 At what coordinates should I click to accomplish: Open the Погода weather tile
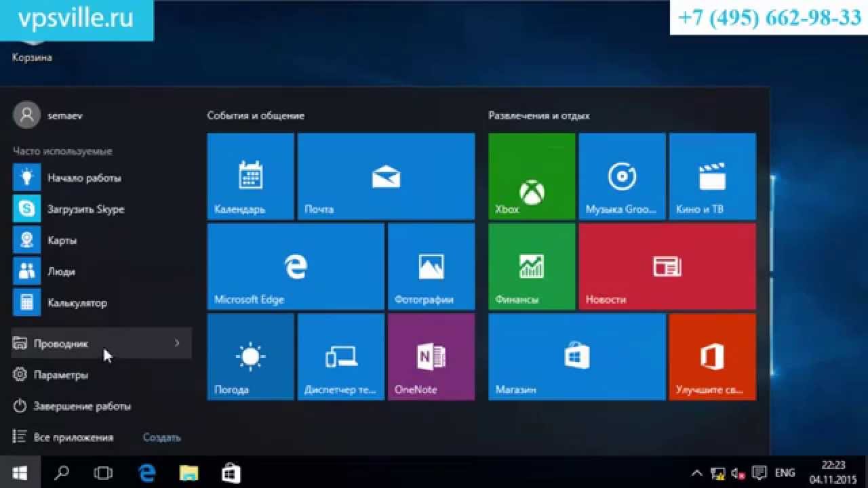pyautogui.click(x=250, y=357)
